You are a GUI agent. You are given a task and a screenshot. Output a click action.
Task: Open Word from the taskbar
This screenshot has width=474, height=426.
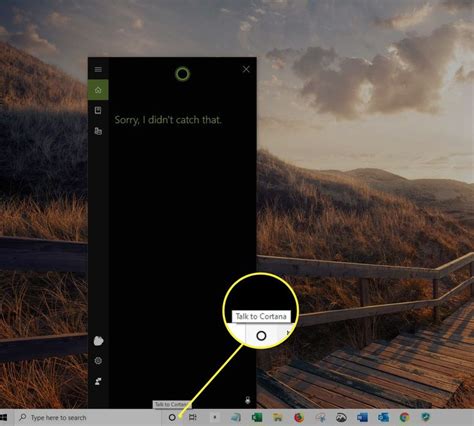pos(362,417)
